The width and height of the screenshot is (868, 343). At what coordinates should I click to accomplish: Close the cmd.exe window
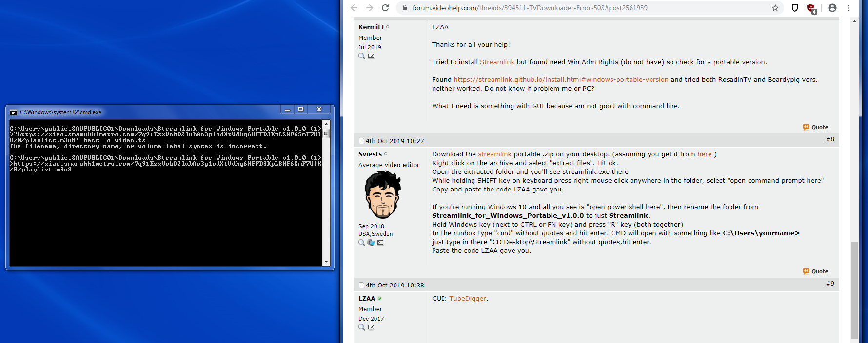coord(319,110)
